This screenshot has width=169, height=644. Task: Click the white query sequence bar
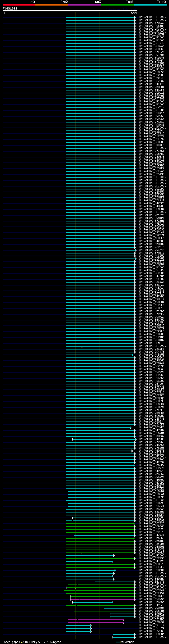[x=70, y=11]
